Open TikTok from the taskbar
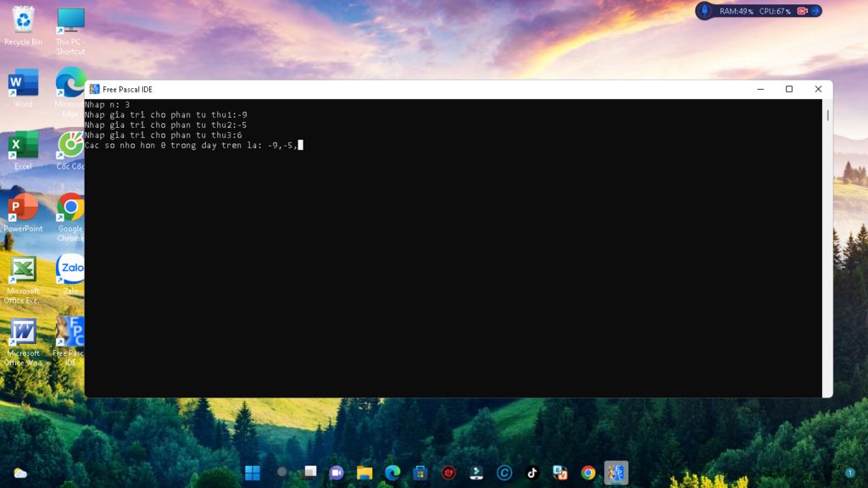This screenshot has height=488, width=868. point(532,473)
